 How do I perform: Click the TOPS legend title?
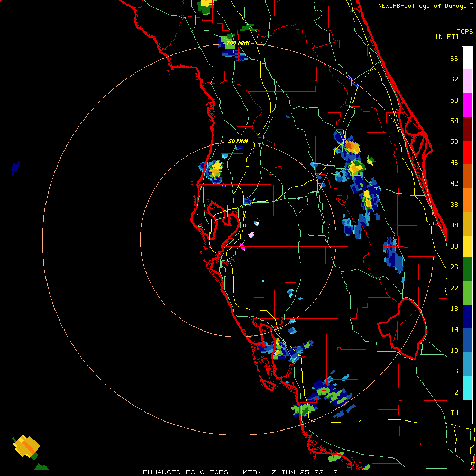[x=465, y=32]
